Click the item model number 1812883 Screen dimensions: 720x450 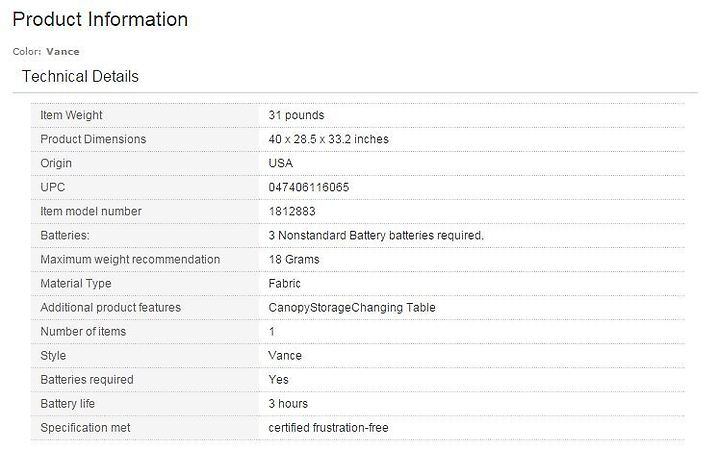click(292, 211)
